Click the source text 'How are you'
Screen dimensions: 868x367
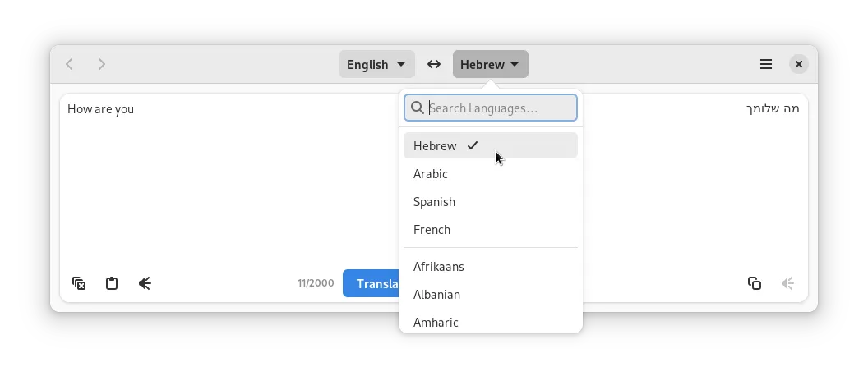(x=101, y=109)
